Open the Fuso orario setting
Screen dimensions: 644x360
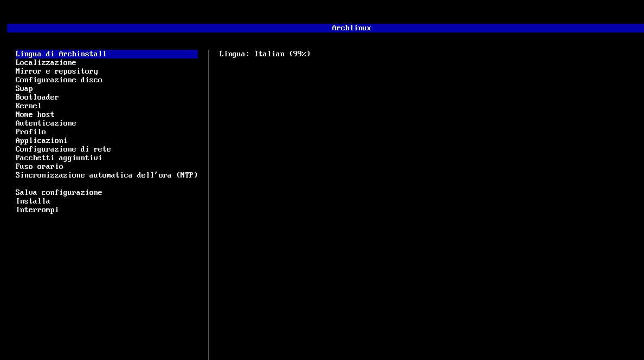point(39,166)
